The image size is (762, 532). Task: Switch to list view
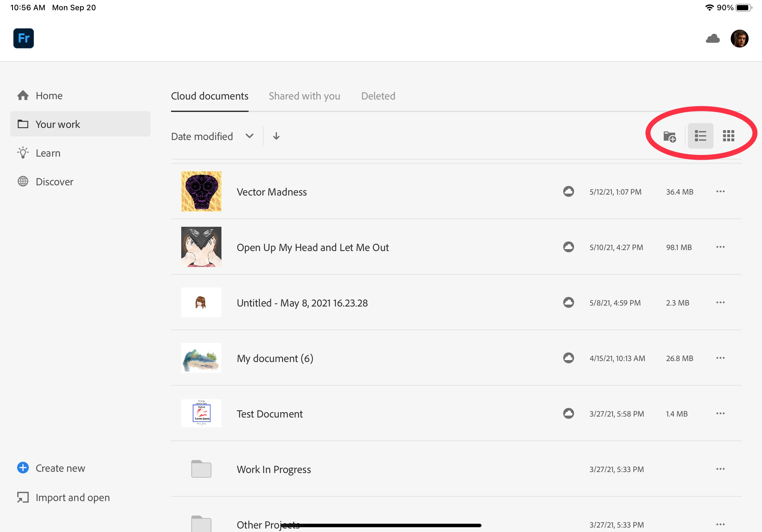pos(700,136)
